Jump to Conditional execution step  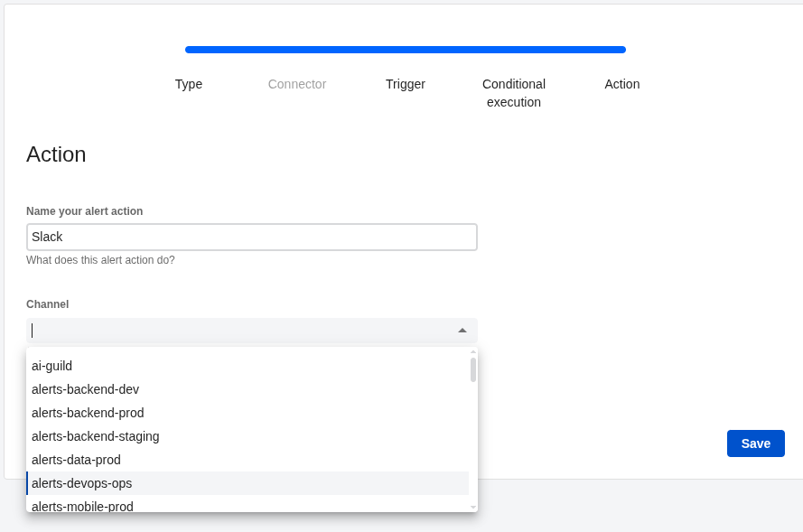click(x=514, y=93)
